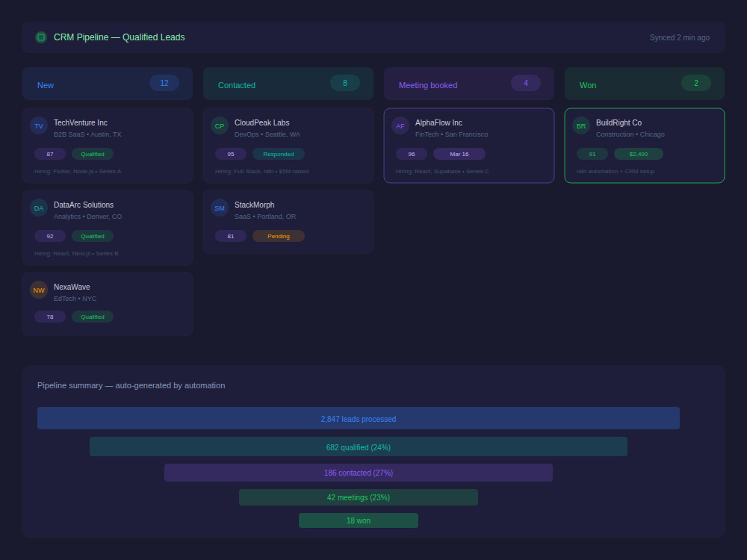Click the Synced 2 min ago status
Viewport: 747px width, 560px height.
point(679,37)
